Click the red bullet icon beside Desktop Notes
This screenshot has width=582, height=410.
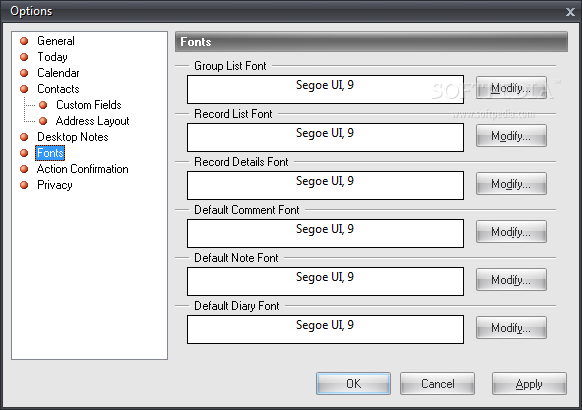(x=24, y=137)
